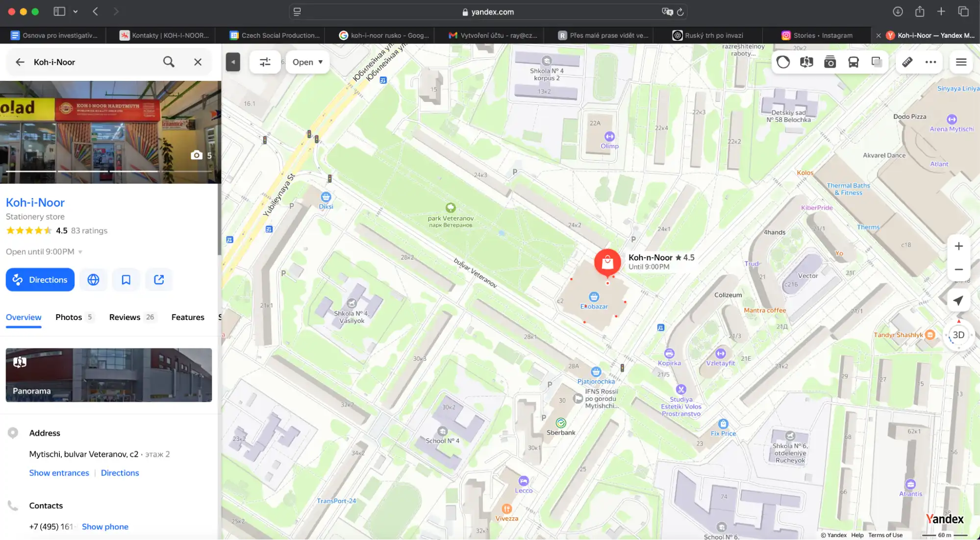Select Ekobazar marker on map
This screenshot has width=980, height=540.
tap(594, 297)
